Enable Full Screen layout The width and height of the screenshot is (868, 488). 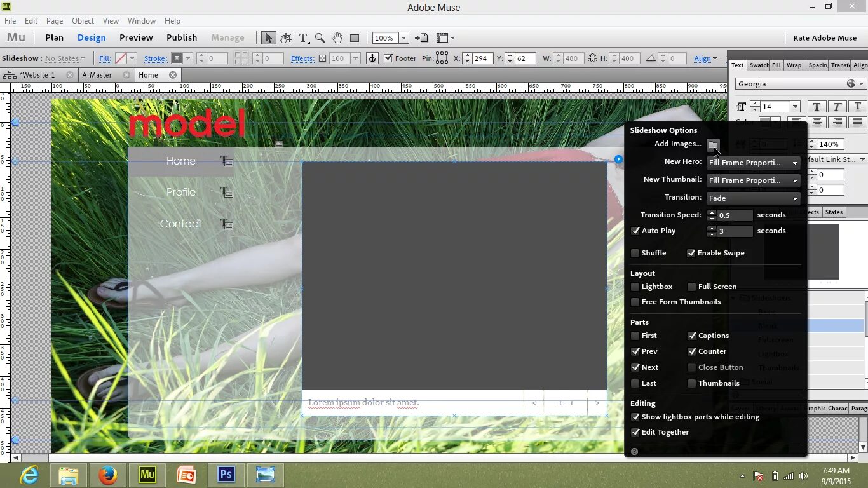pyautogui.click(x=692, y=287)
